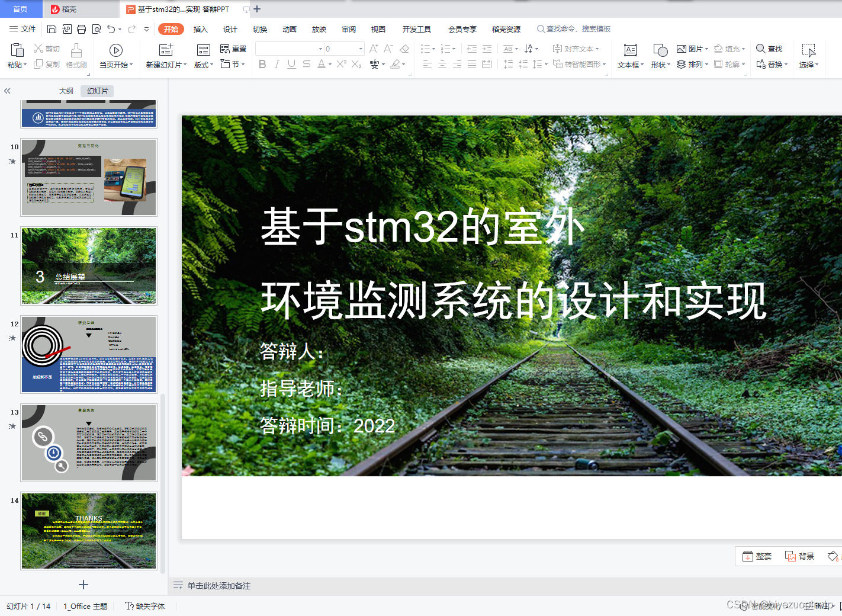842x616 pixels.
Task: Open the Slideshow (放映) ribbon tab
Action: coord(319,29)
